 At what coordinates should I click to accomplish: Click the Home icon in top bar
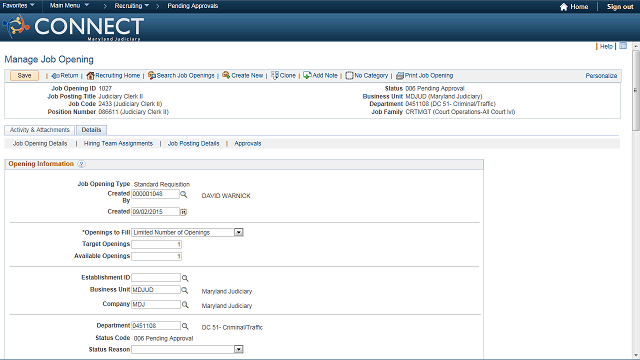click(564, 7)
